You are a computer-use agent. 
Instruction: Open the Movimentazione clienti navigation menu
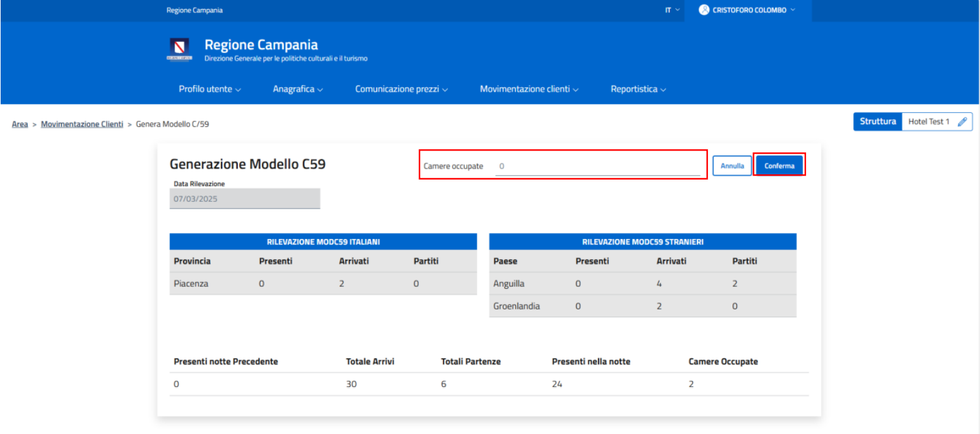tap(529, 89)
